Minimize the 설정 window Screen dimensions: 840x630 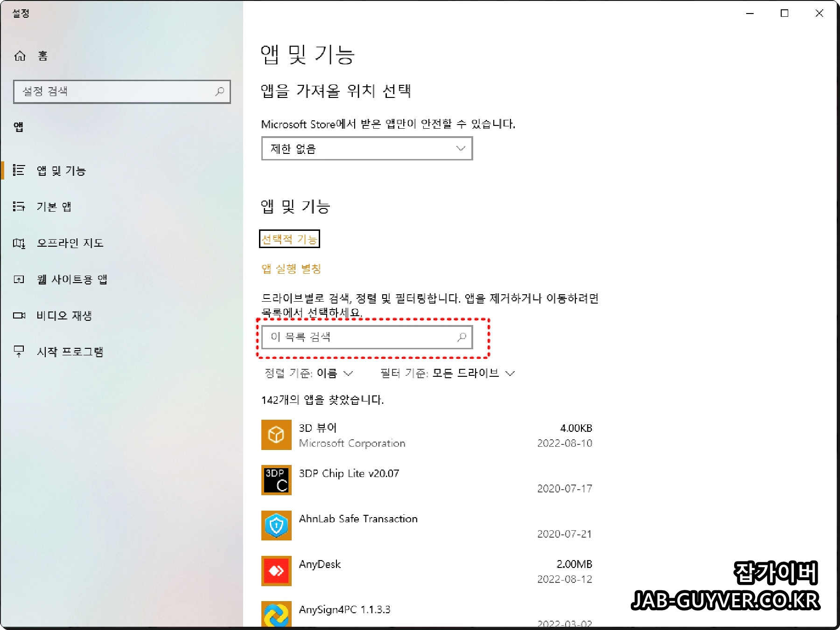point(750,14)
